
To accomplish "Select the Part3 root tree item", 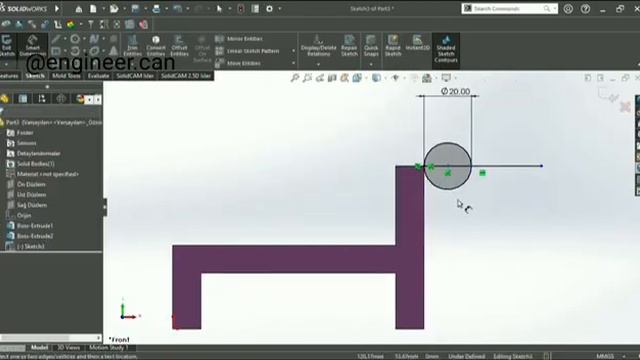I will [51, 122].
